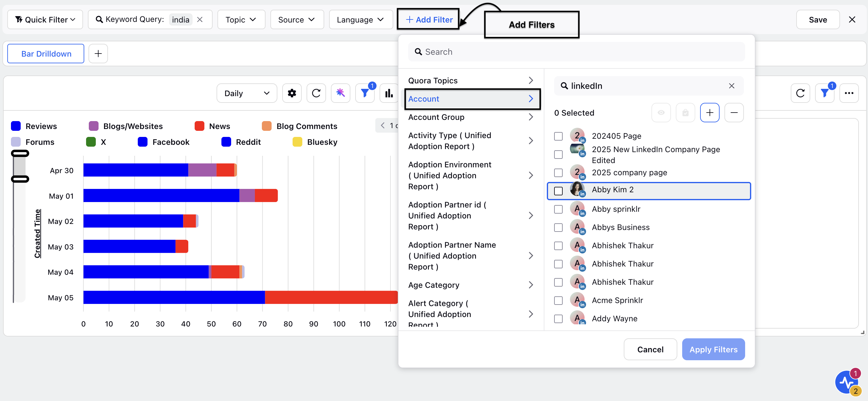Select the Account filter category
The width and height of the screenshot is (868, 401).
(x=472, y=99)
